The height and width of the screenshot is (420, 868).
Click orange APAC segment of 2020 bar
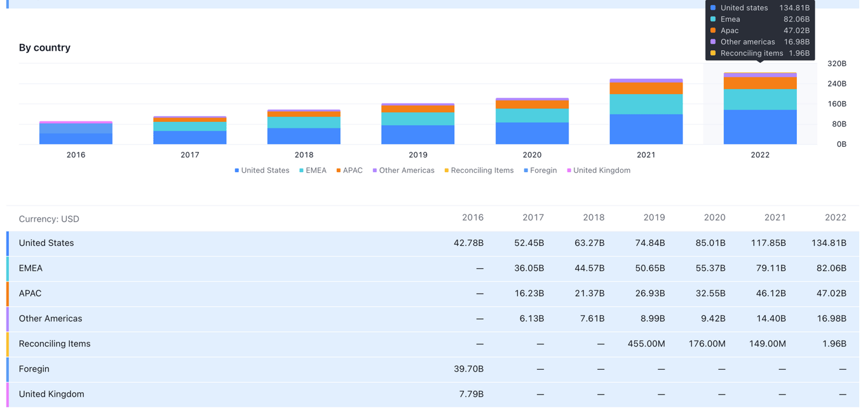click(x=532, y=105)
